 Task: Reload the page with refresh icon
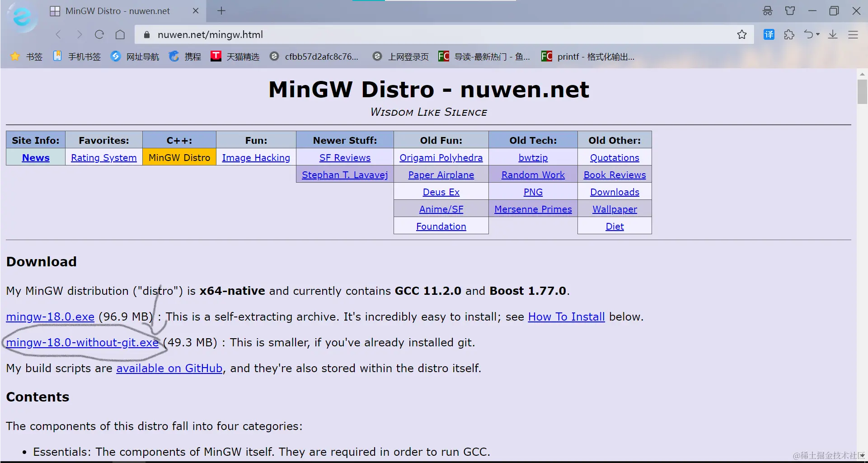[99, 34]
